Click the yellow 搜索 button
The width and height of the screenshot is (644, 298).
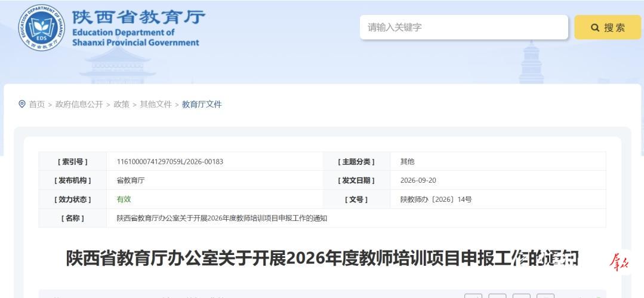608,27
